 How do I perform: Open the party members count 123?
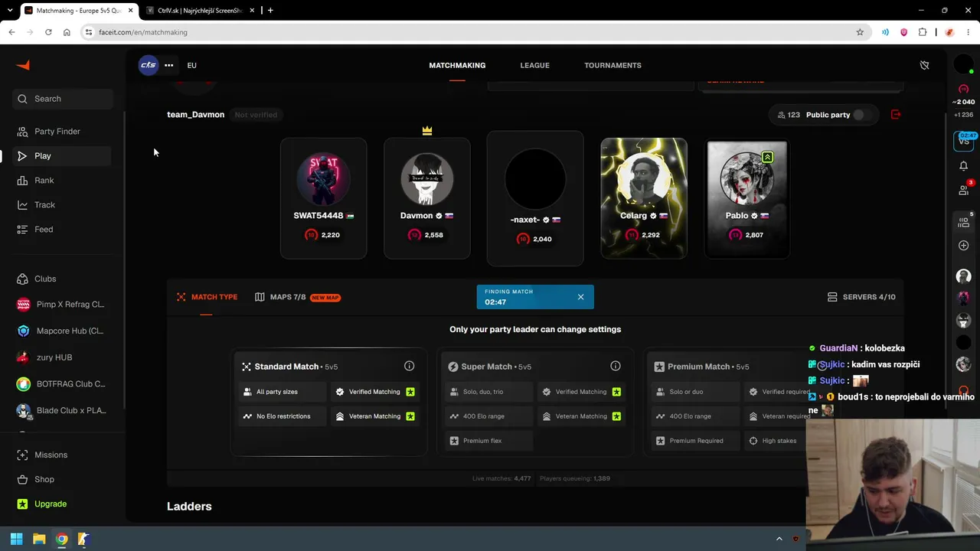pos(789,115)
